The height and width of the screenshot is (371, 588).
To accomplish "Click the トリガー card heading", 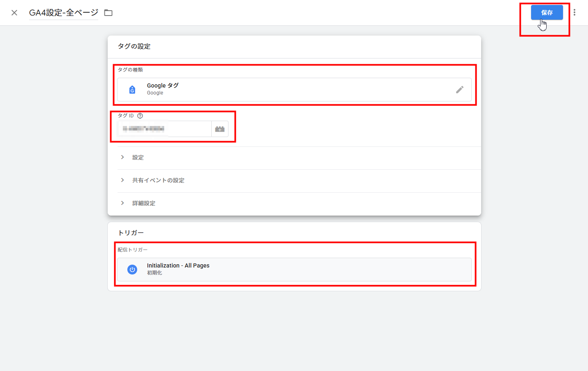I will [x=131, y=233].
